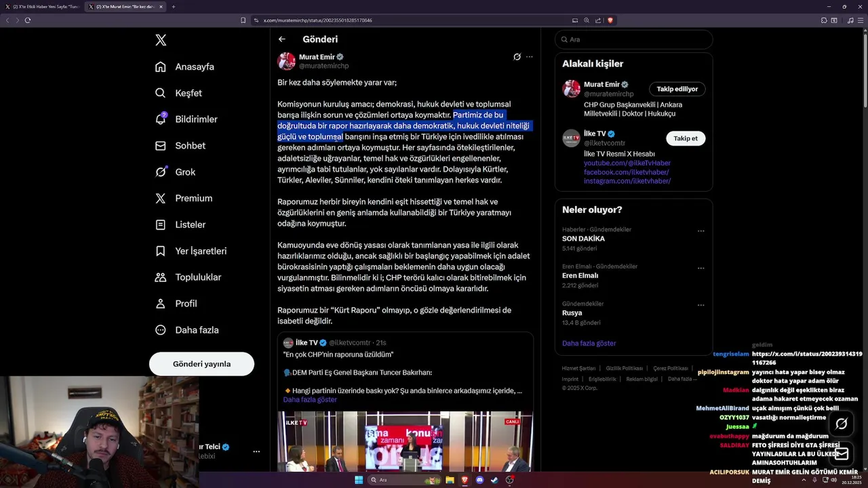Click the floating messages envelope button

[x=842, y=453]
